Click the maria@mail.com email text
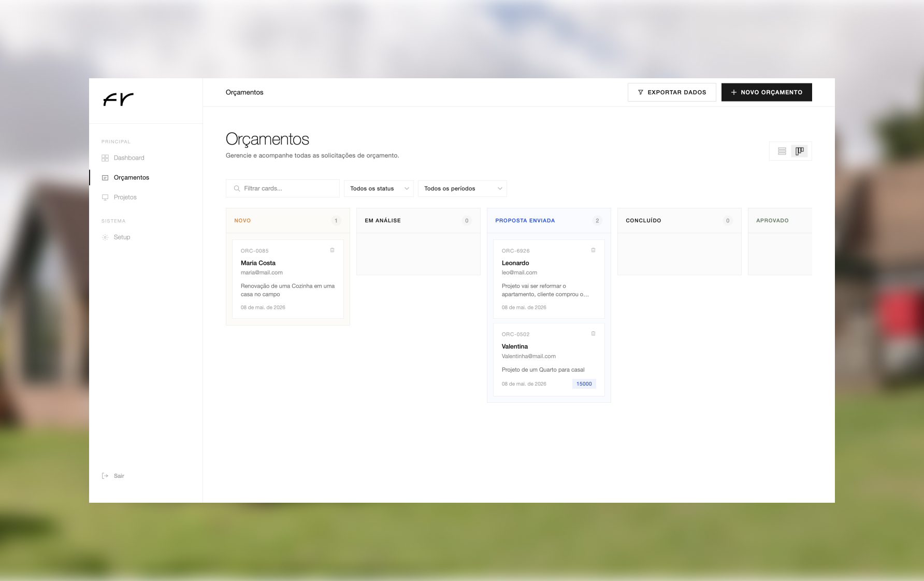 coord(262,273)
